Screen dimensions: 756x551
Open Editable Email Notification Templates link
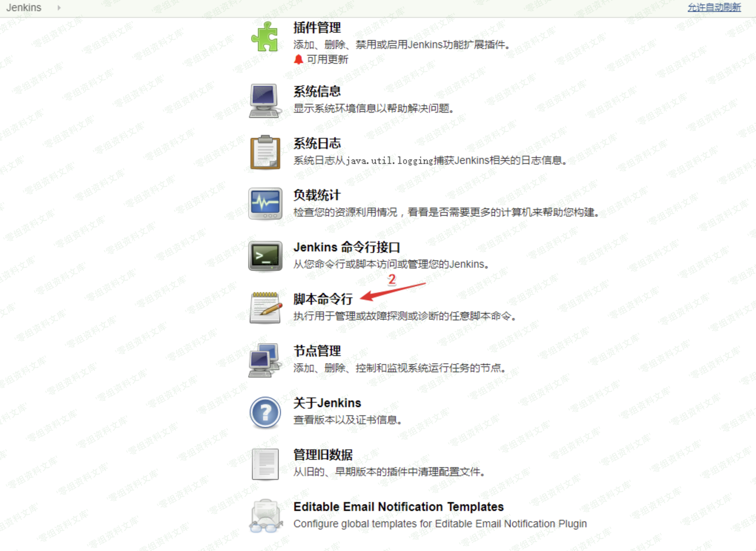[x=398, y=507]
